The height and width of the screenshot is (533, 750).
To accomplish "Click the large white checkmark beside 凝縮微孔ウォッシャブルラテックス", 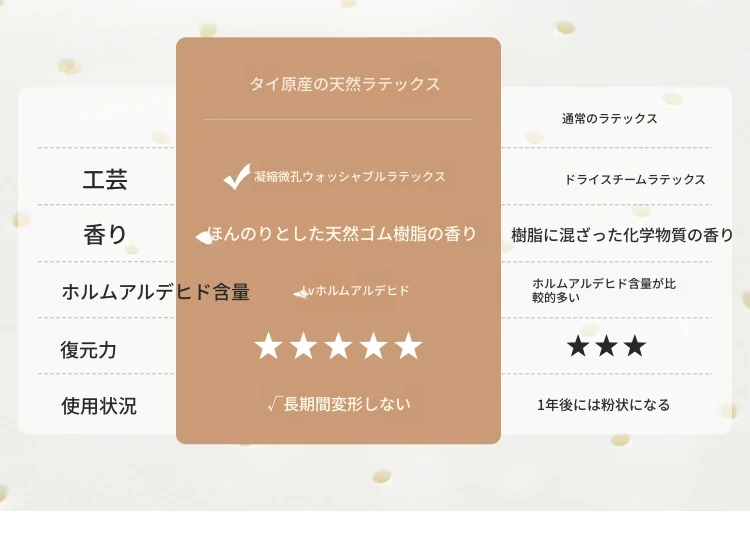I will [x=237, y=177].
